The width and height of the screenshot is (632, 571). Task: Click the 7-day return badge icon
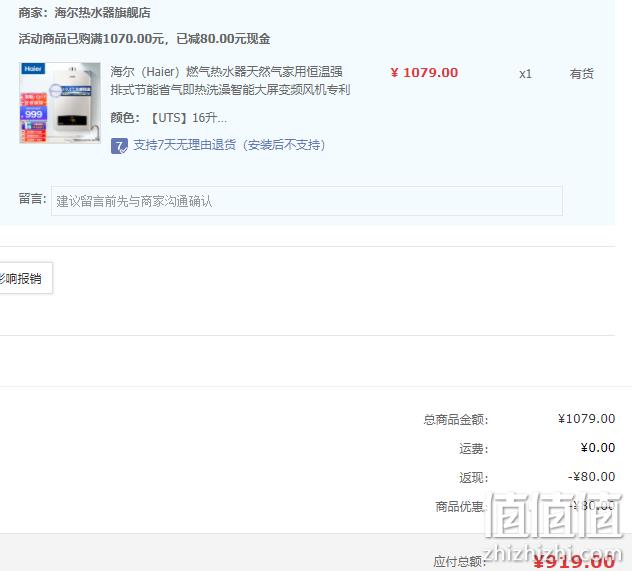(x=119, y=145)
